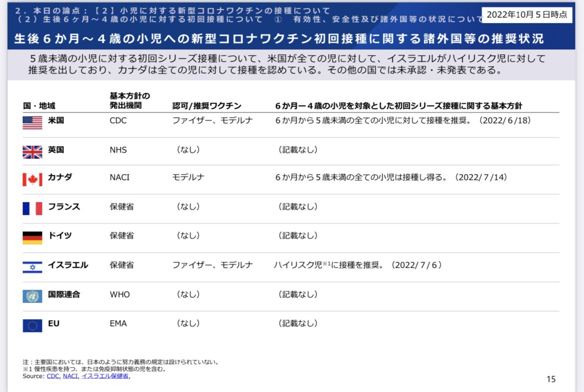Click the United Nations emblem icon

[x=32, y=296]
